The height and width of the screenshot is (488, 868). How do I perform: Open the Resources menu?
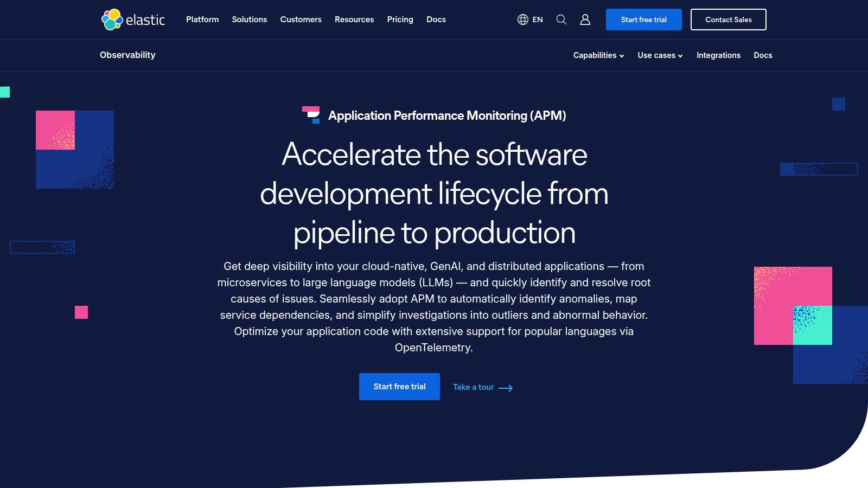(x=354, y=20)
